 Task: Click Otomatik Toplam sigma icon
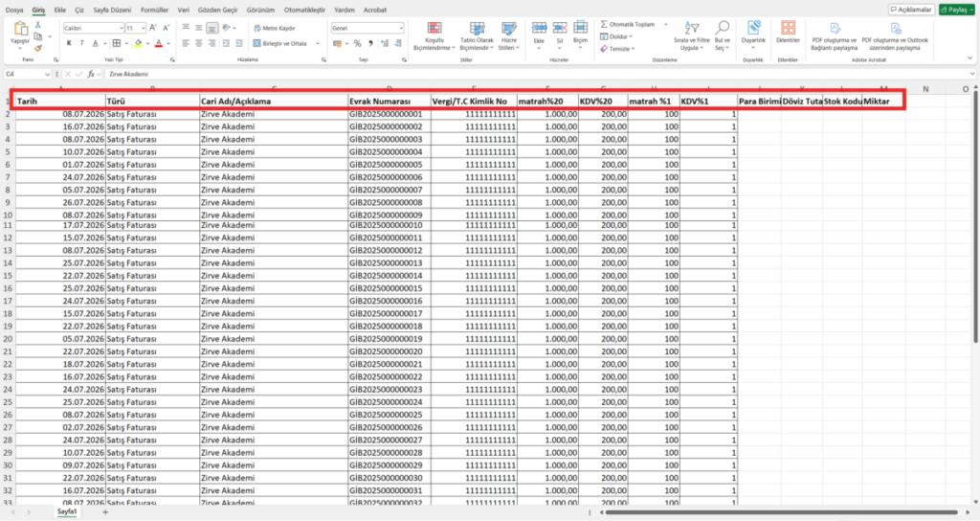[x=604, y=24]
